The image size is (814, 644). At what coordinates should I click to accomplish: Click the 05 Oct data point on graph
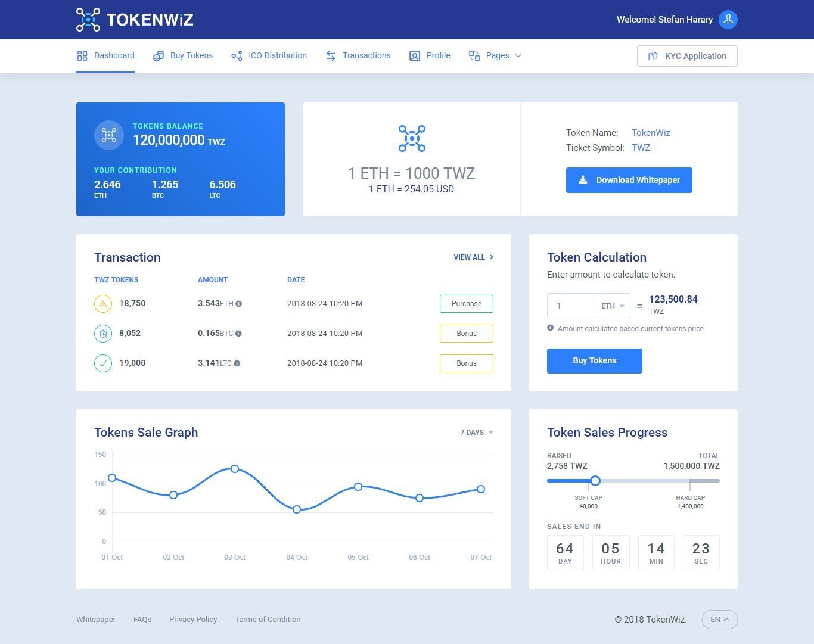[x=358, y=487]
